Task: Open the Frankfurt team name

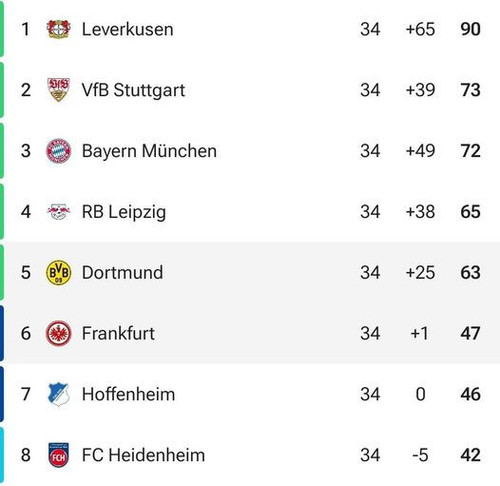Action: click(118, 333)
